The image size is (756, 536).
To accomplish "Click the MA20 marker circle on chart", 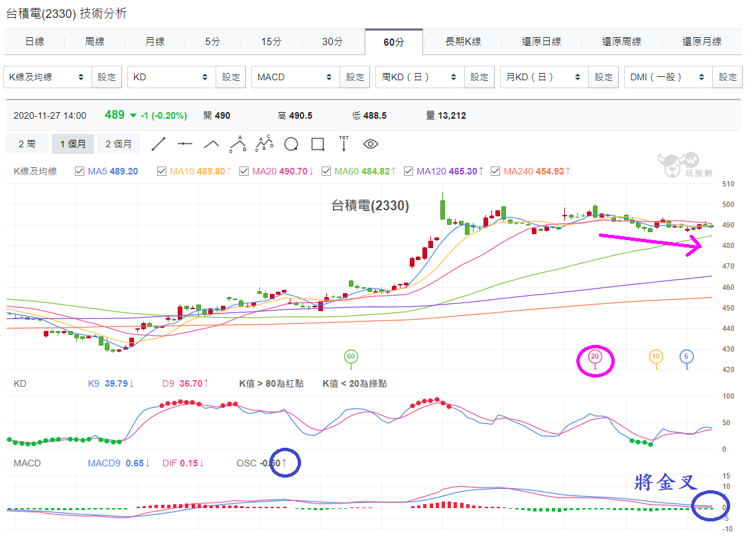I will point(595,356).
